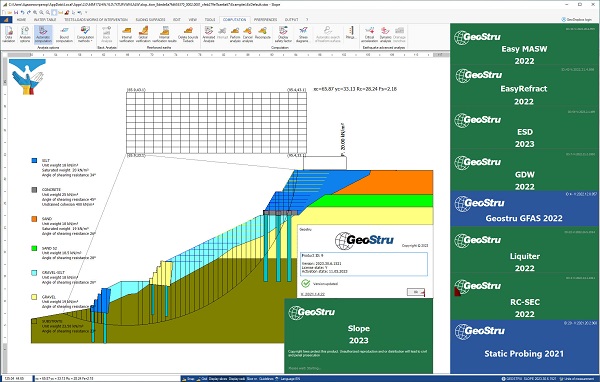Screen dimensions: 600x382
Task: Click the blue SILT legend swatch
Action: pyautogui.click(x=34, y=161)
